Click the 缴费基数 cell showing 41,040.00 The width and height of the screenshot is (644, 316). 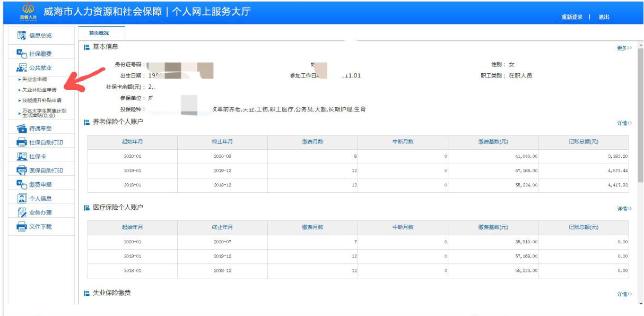[493, 157]
